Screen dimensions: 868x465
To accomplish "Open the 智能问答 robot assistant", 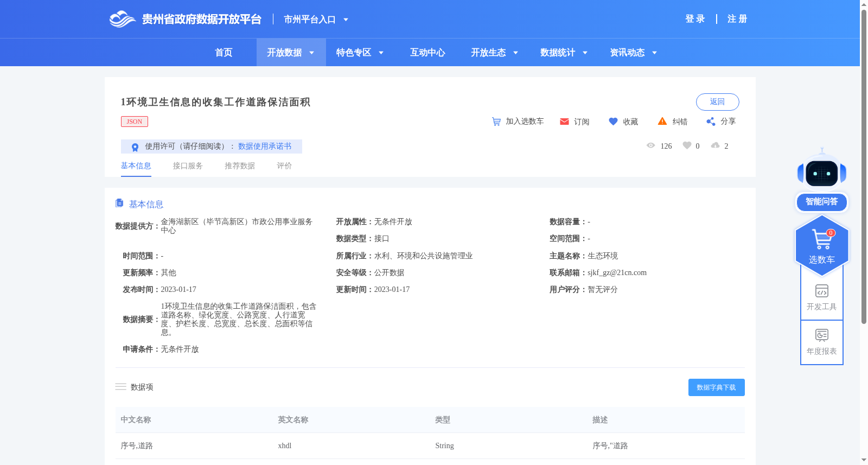I will [822, 180].
